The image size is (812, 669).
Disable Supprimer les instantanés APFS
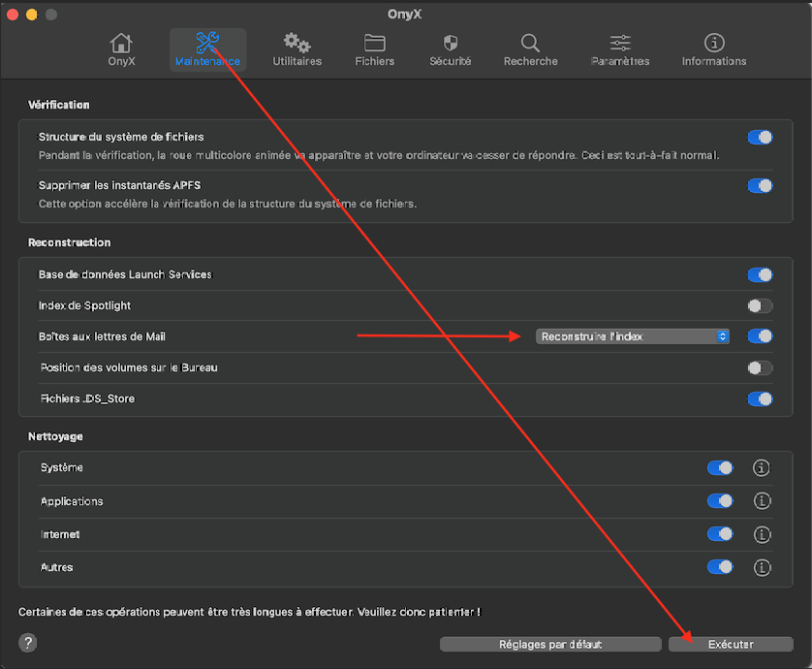[760, 185]
